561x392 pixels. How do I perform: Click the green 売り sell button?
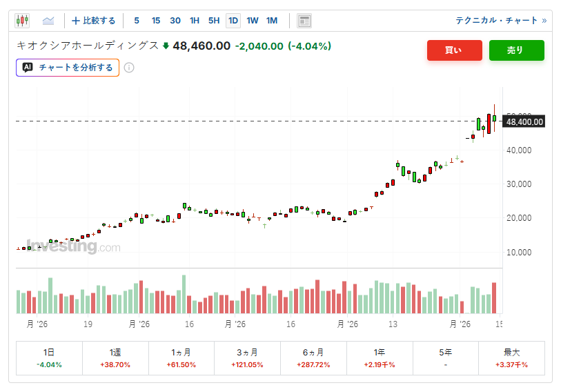[517, 50]
